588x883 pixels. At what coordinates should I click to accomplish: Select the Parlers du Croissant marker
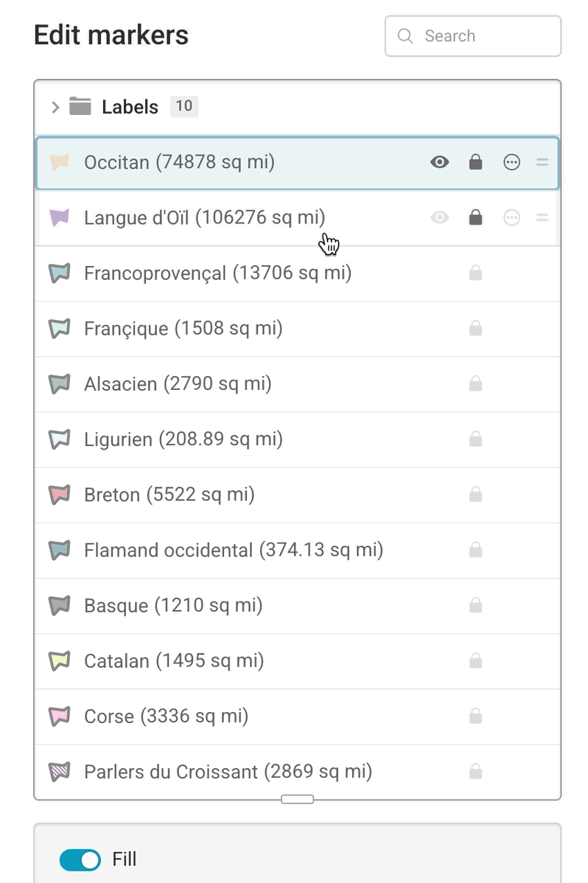[x=298, y=772]
